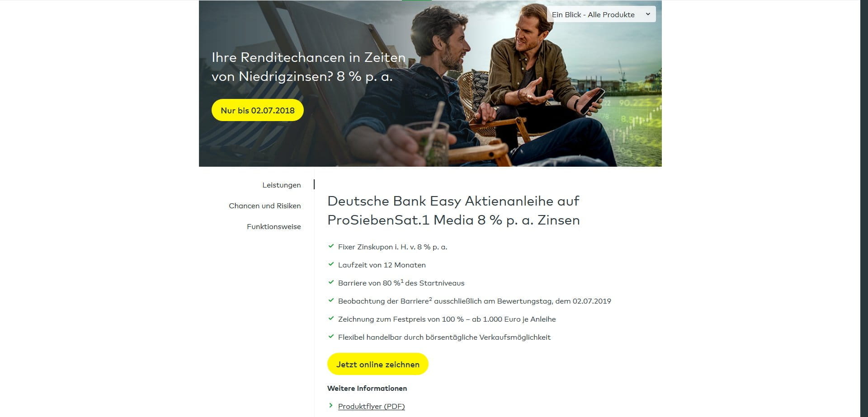Click 'Jetzt online zeichnen' button

378,364
